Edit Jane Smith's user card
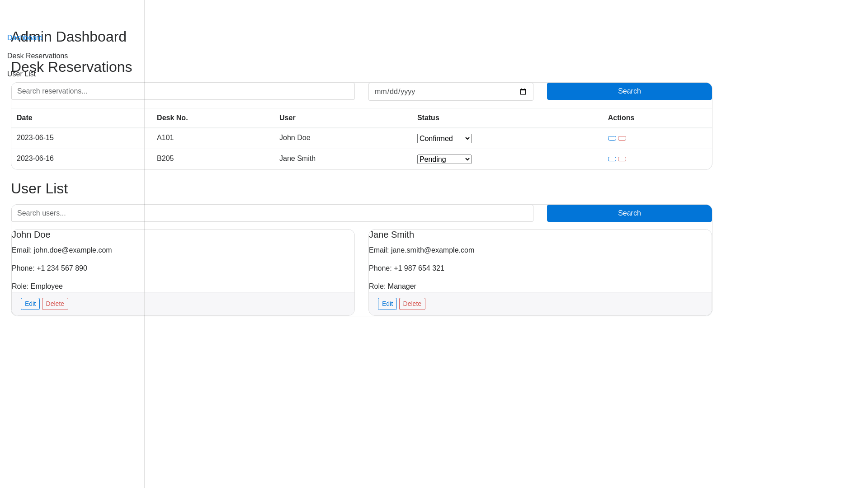The width and height of the screenshot is (868, 488). tap(387, 304)
